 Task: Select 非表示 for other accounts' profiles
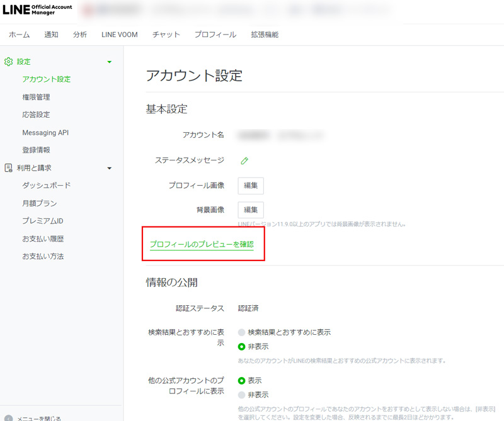(x=241, y=395)
